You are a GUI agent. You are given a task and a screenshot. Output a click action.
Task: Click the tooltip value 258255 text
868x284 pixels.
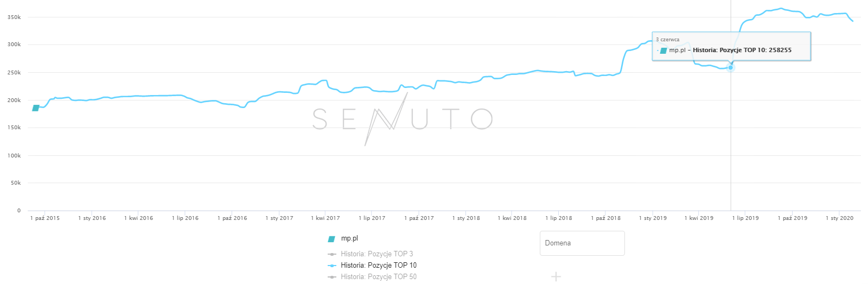point(780,50)
